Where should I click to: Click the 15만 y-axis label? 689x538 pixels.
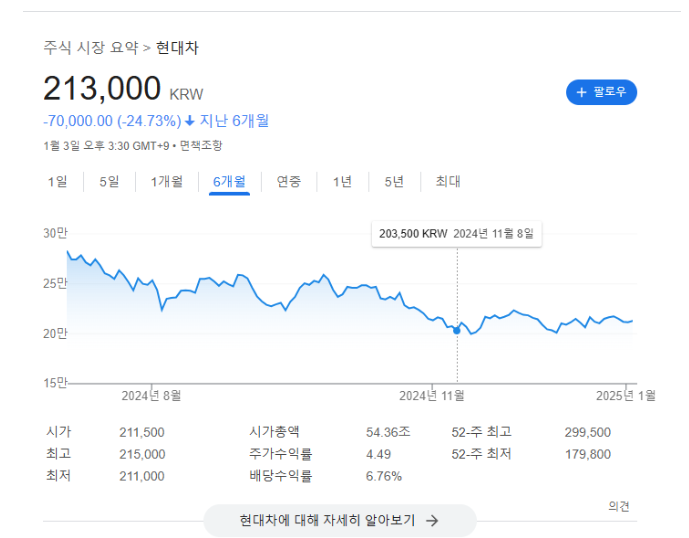[55, 383]
